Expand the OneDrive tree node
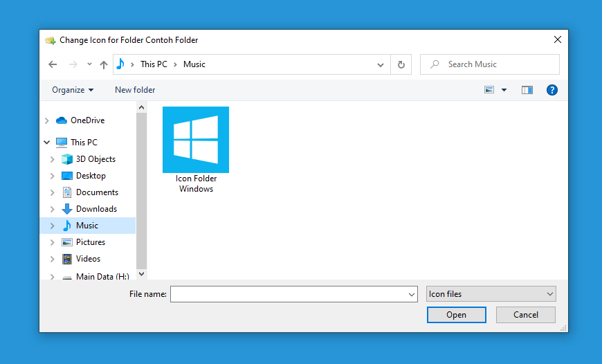 click(x=47, y=120)
